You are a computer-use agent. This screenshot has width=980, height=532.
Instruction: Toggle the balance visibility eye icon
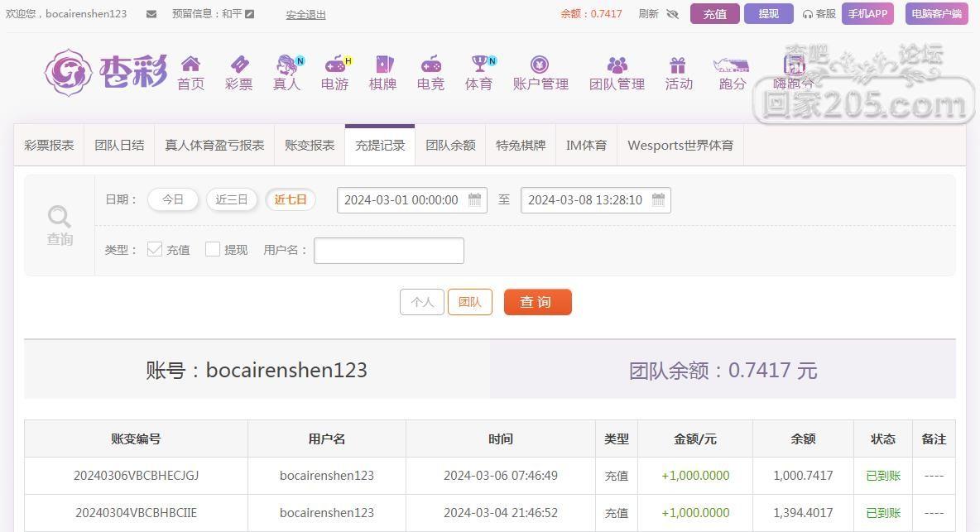pos(672,14)
